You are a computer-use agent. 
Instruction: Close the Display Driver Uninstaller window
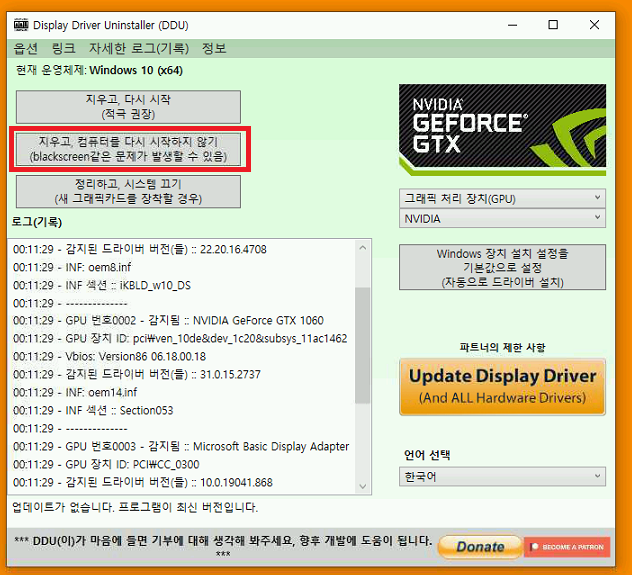(x=594, y=25)
